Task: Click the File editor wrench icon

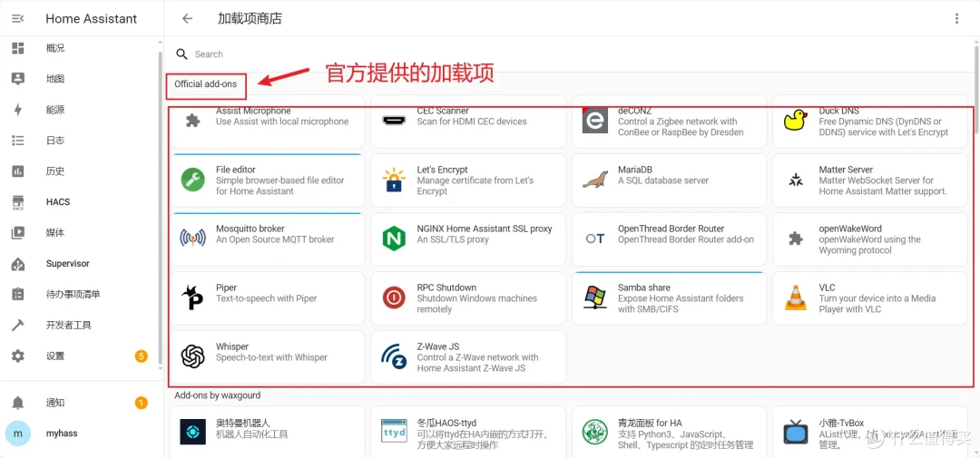Action: tap(193, 180)
